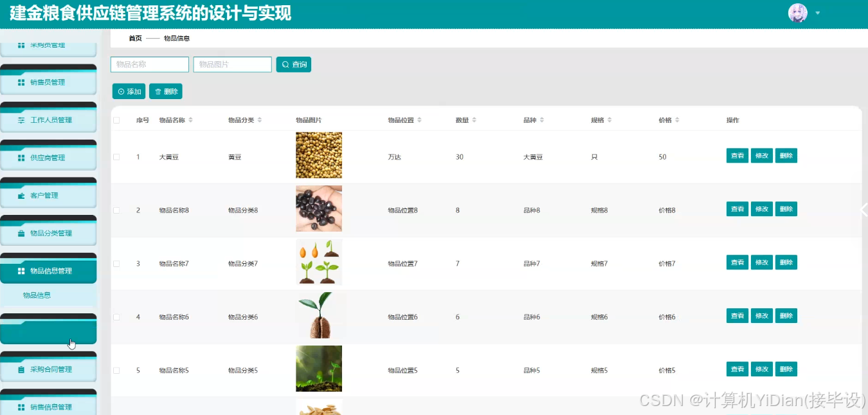Click 查看 for the 物品名称8 row

coord(737,209)
